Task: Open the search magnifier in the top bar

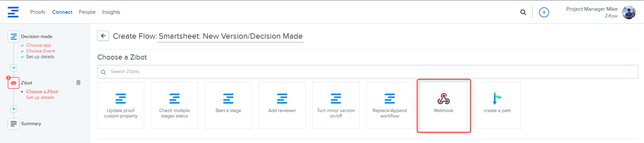Action: tap(523, 12)
